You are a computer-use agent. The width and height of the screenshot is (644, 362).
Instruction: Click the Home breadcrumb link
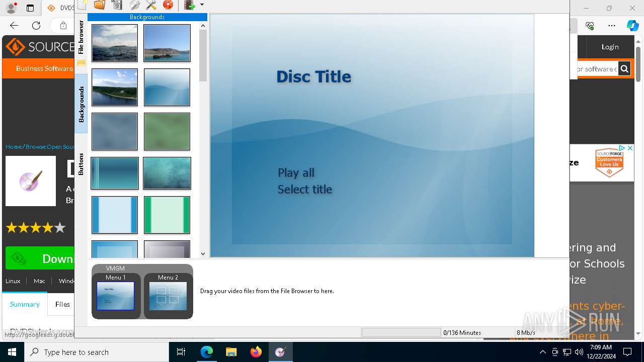click(14, 147)
